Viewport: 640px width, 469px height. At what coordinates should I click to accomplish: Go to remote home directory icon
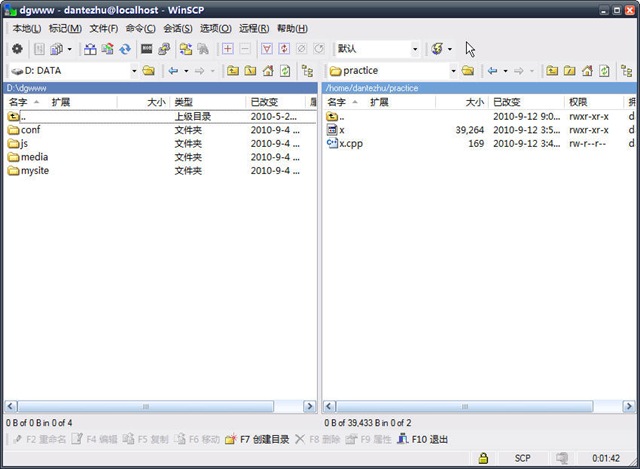click(587, 71)
